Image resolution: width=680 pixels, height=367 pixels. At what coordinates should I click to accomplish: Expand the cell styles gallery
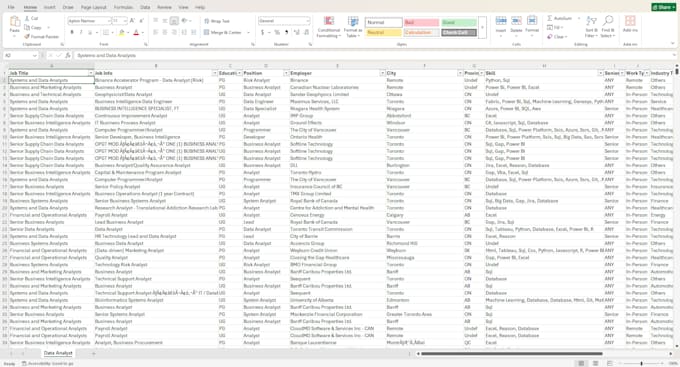pos(482,27)
